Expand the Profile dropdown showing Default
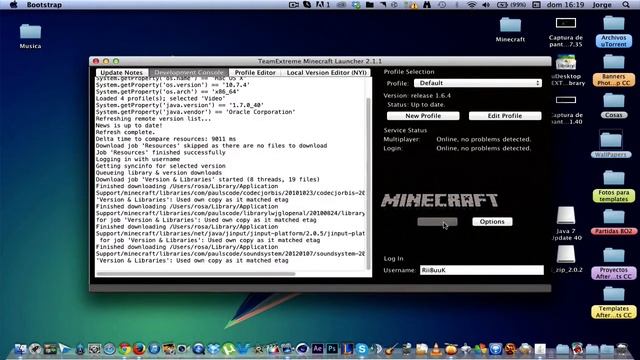640x360 pixels. pos(478,83)
